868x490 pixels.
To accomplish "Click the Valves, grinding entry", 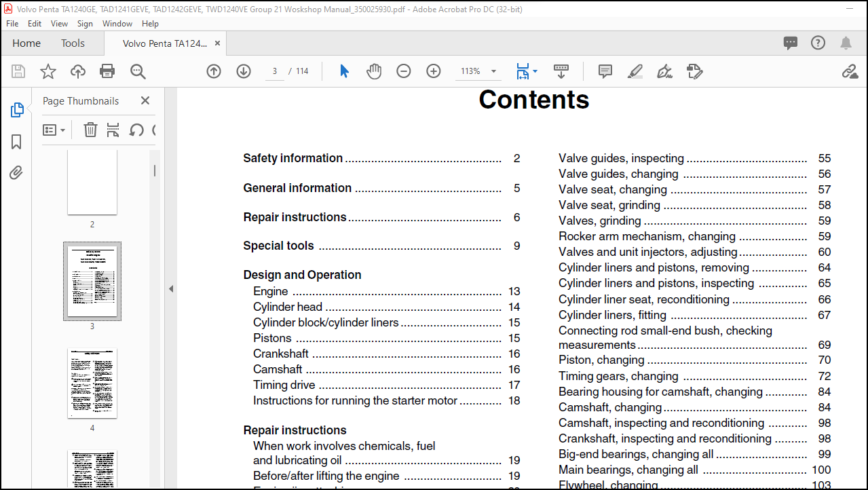I will [694, 221].
